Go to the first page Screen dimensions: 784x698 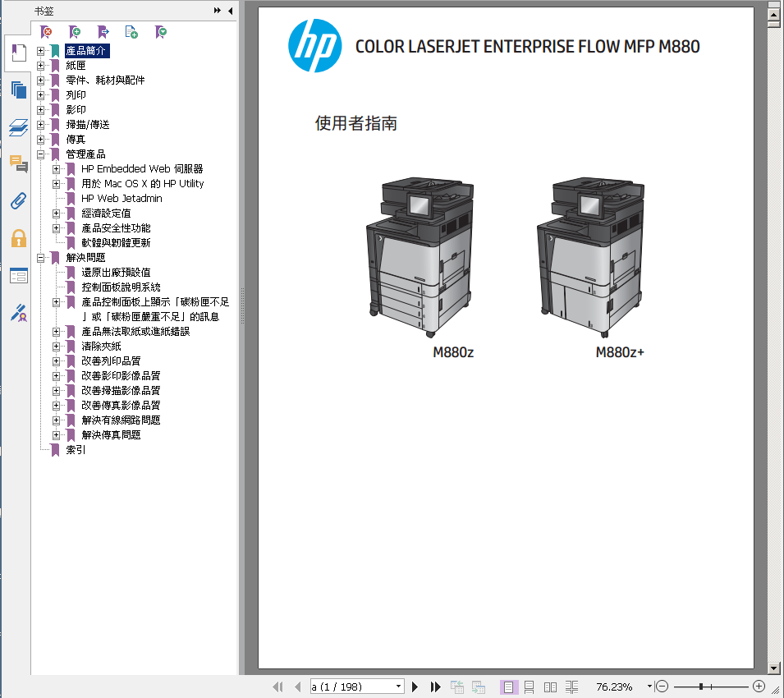pos(277,687)
